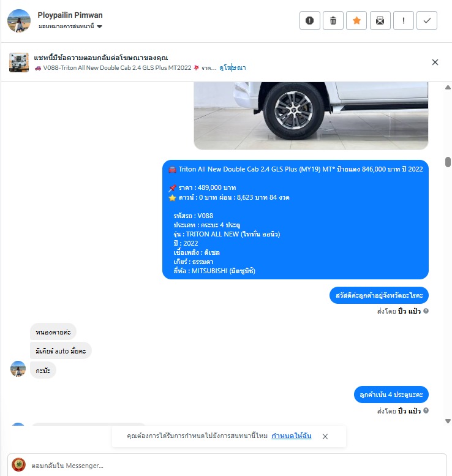
Task: Close the ad reply banner
Action: pos(435,62)
